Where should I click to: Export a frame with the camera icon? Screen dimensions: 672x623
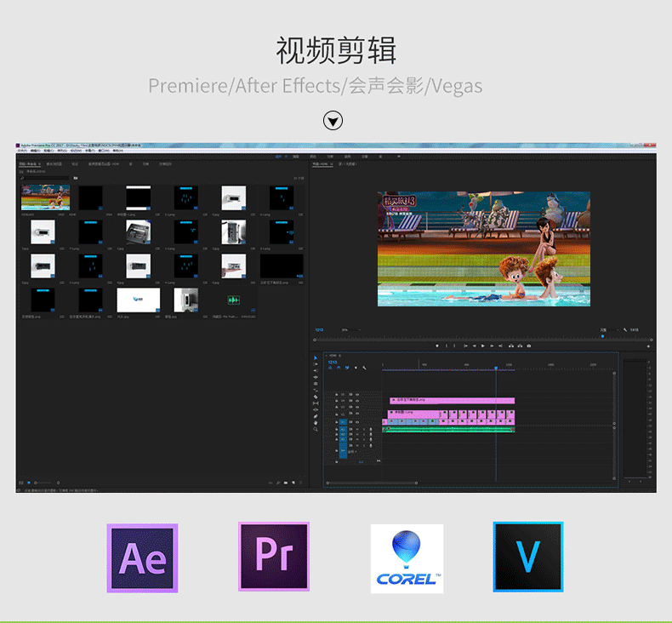(x=529, y=346)
